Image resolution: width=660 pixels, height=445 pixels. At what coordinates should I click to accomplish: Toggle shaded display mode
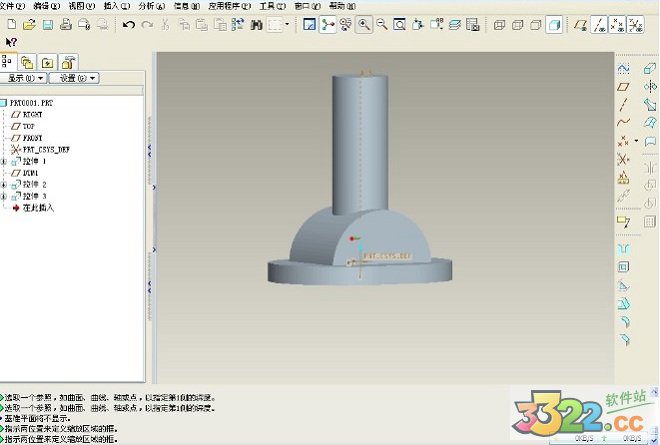(554, 25)
